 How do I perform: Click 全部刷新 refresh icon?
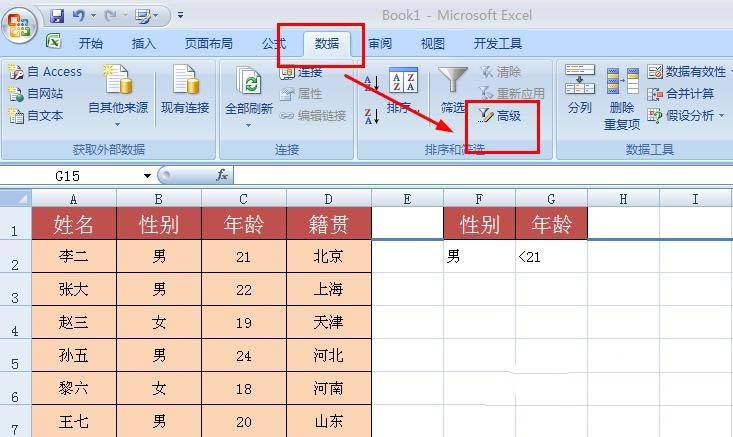249,81
